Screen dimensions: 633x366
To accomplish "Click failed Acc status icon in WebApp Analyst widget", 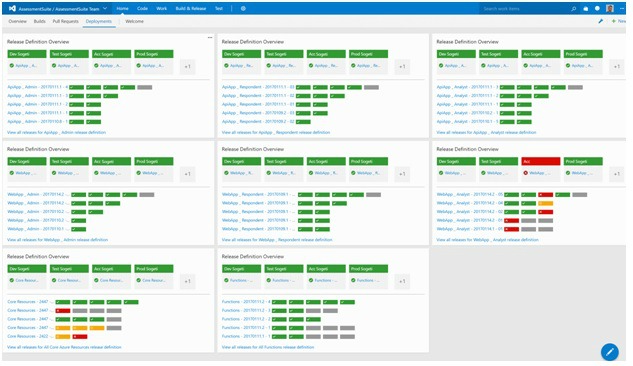I will (526, 173).
